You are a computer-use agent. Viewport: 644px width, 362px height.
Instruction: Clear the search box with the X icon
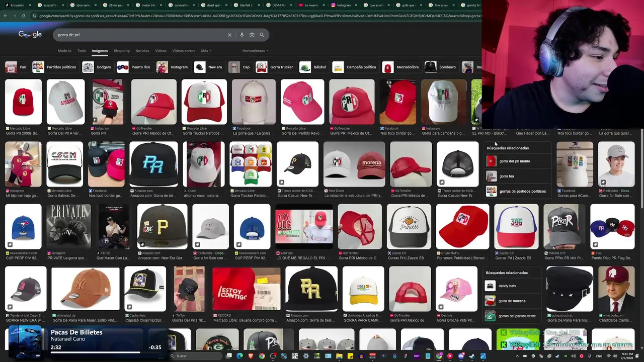tap(229, 35)
